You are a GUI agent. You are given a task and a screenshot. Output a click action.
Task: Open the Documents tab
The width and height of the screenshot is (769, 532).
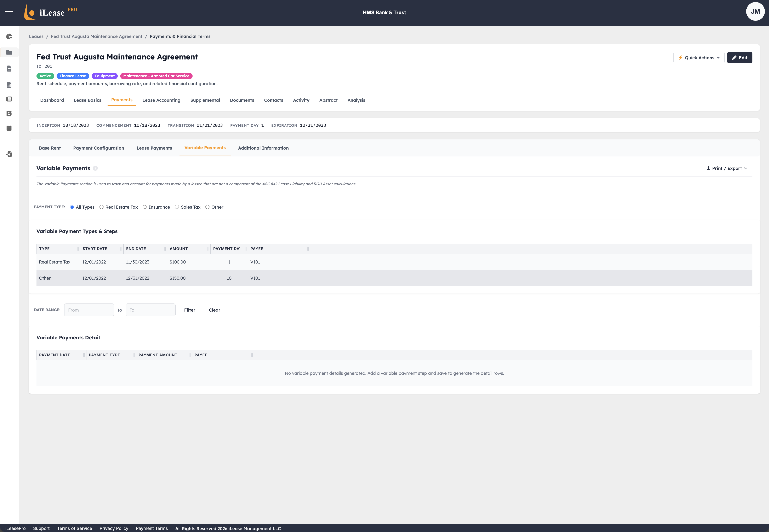[x=242, y=100]
